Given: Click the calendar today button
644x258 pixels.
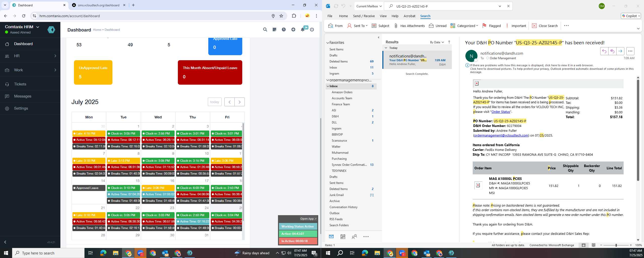Looking at the screenshot, I should (x=215, y=102).
